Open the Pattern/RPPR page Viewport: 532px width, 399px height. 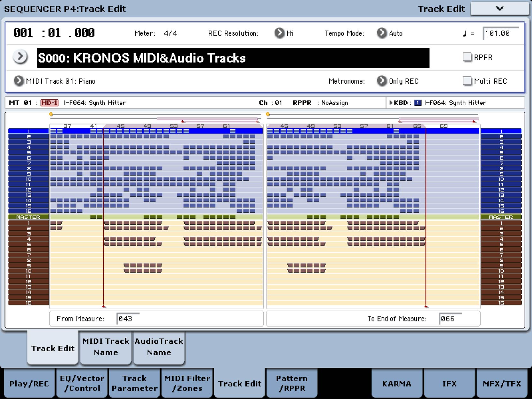[x=292, y=383]
